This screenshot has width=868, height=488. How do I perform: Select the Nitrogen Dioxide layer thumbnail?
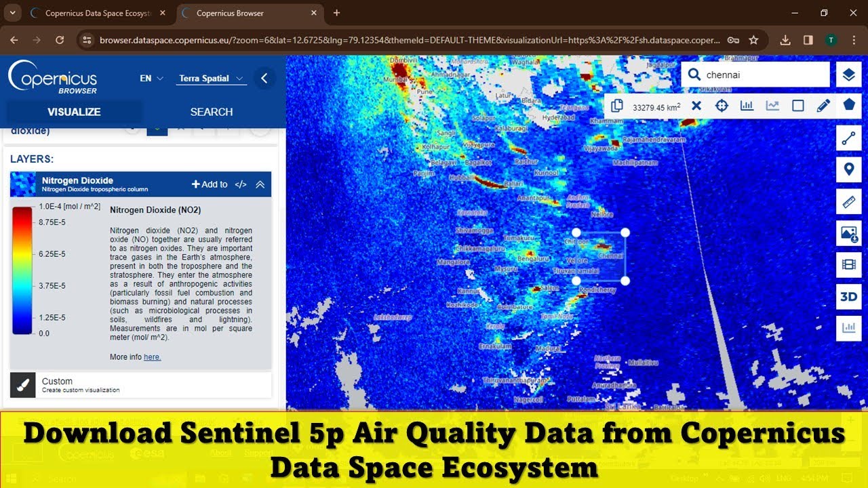(23, 184)
